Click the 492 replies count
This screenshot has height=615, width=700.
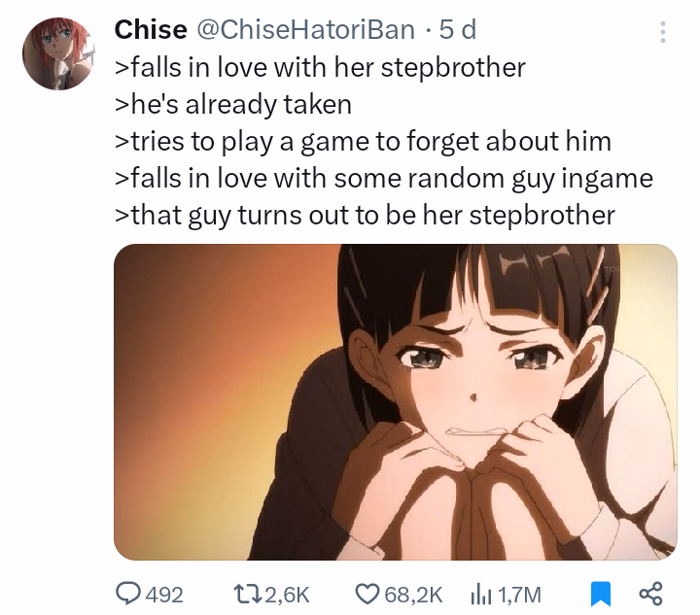pos(164,595)
